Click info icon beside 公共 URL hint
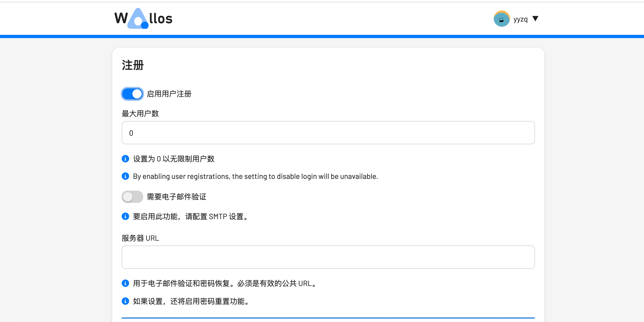 (x=125, y=283)
